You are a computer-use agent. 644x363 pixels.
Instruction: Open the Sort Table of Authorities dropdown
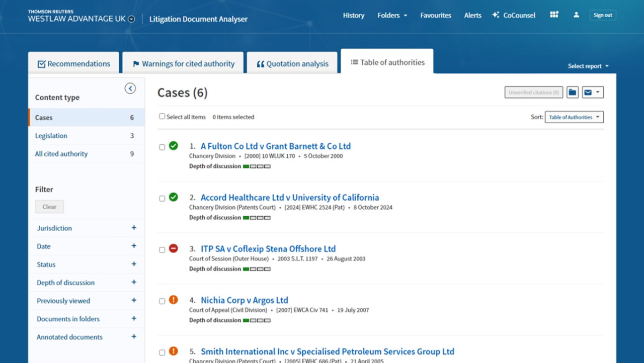point(574,117)
